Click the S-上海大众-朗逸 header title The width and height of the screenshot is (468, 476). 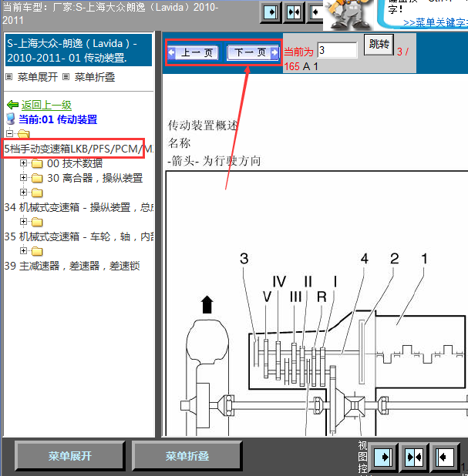(79, 50)
